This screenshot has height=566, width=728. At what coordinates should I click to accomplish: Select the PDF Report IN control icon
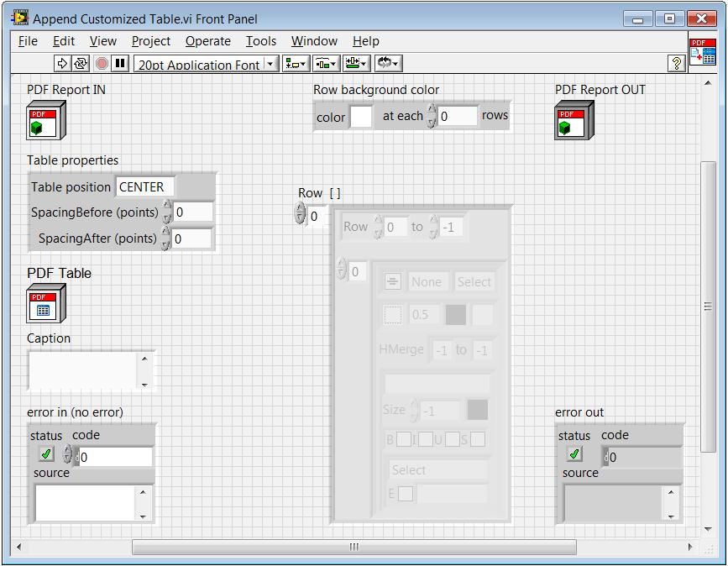point(45,120)
